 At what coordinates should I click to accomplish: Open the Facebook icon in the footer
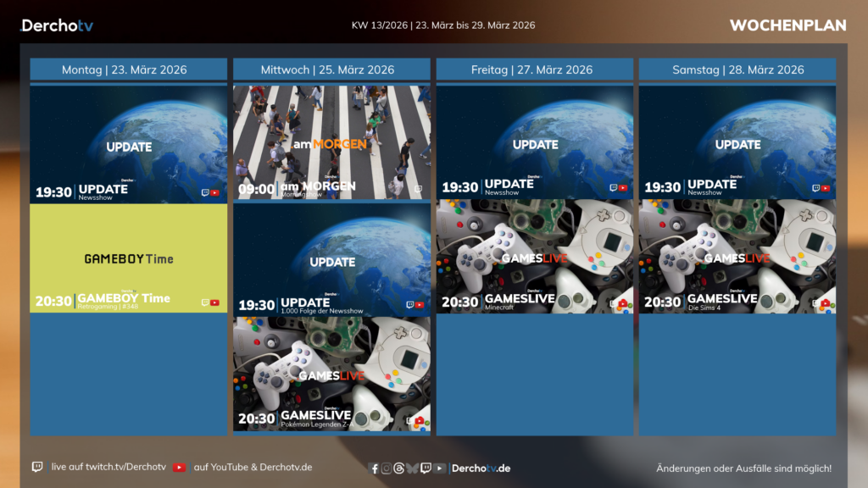[375, 469]
